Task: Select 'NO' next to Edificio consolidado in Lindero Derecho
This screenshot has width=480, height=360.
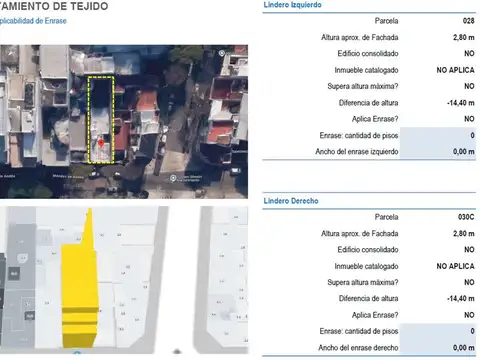Action: click(469, 249)
